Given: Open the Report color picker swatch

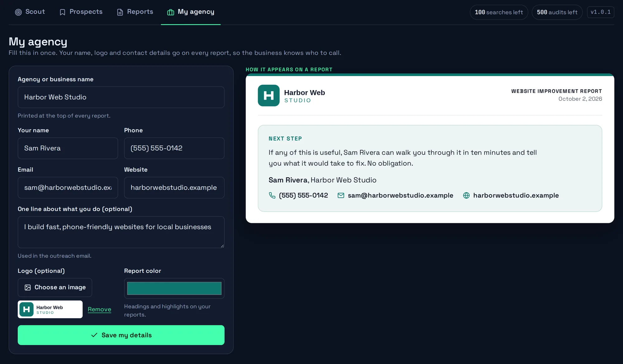Looking at the screenshot, I should pyautogui.click(x=174, y=288).
